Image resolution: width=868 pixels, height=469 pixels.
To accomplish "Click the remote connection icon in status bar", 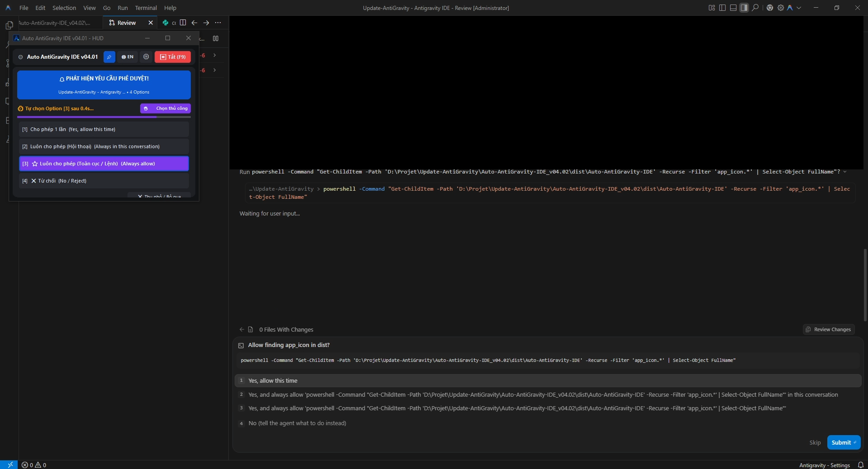I will point(9,465).
